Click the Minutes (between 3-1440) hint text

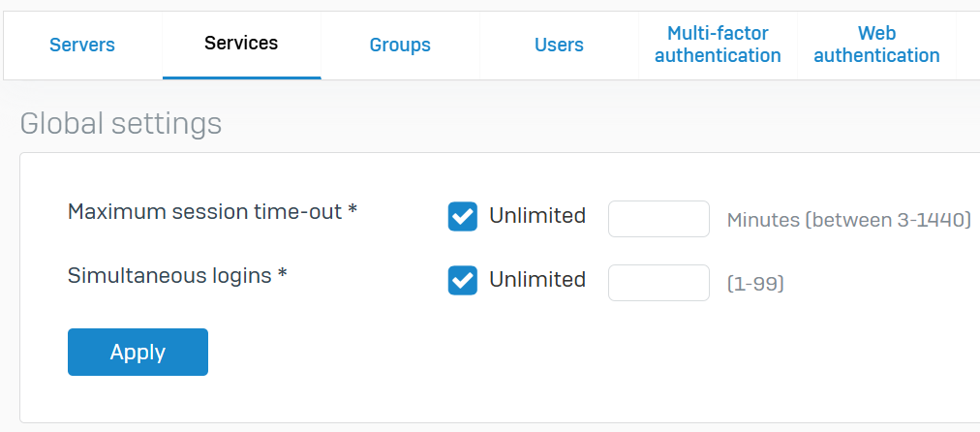[848, 220]
